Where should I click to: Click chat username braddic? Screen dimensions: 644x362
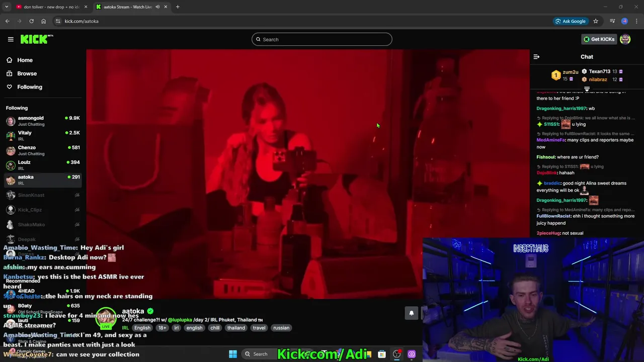pyautogui.click(x=552, y=184)
